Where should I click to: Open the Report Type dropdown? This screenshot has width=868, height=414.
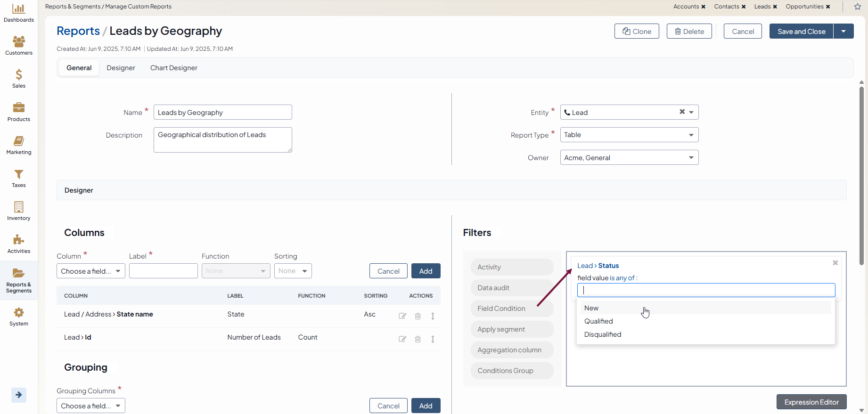coord(629,135)
